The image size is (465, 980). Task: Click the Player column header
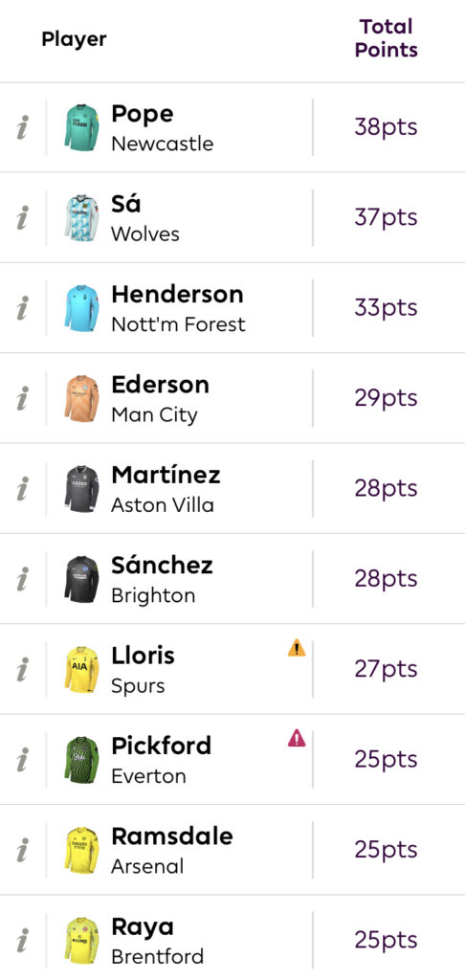click(74, 38)
